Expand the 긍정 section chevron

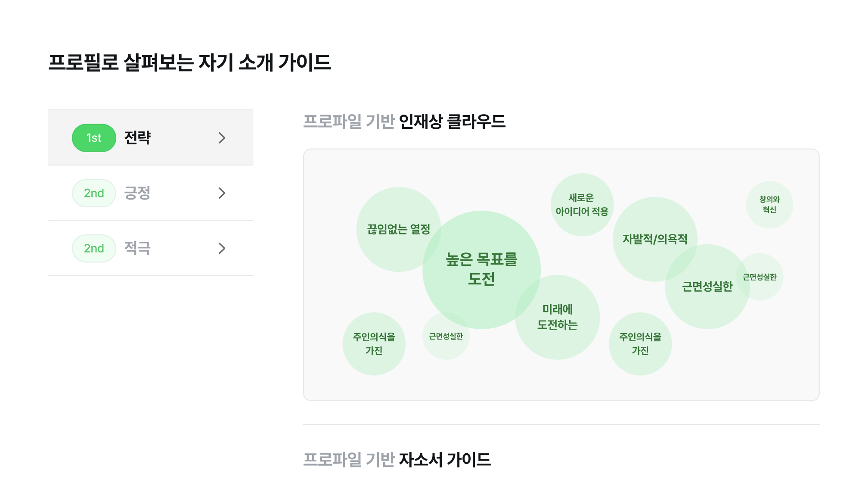222,193
